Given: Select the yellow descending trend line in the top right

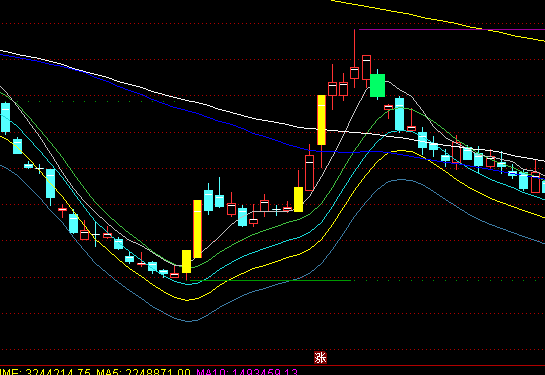Looking at the screenshot, I should [438, 20].
